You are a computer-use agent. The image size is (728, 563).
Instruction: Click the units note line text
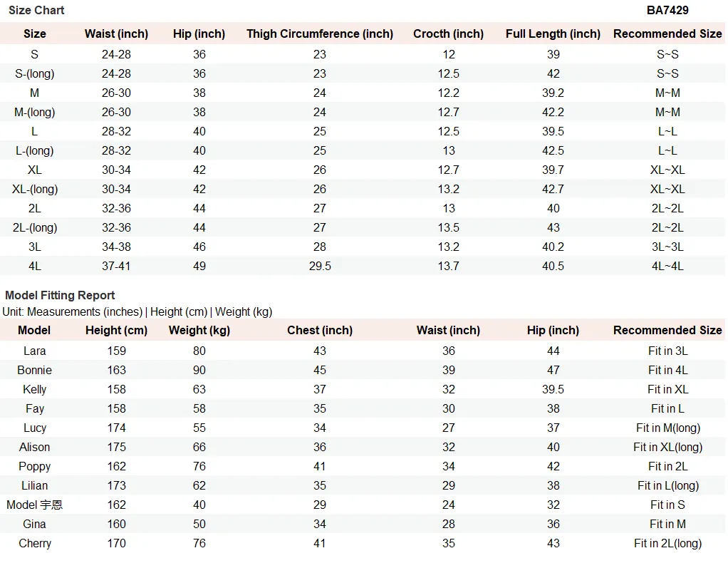click(x=137, y=311)
